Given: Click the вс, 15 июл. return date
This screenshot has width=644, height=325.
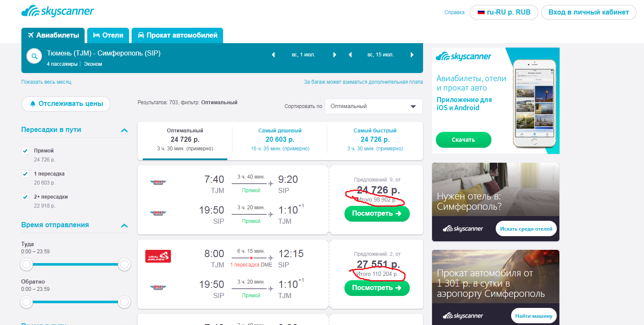Looking at the screenshot, I should point(381,55).
